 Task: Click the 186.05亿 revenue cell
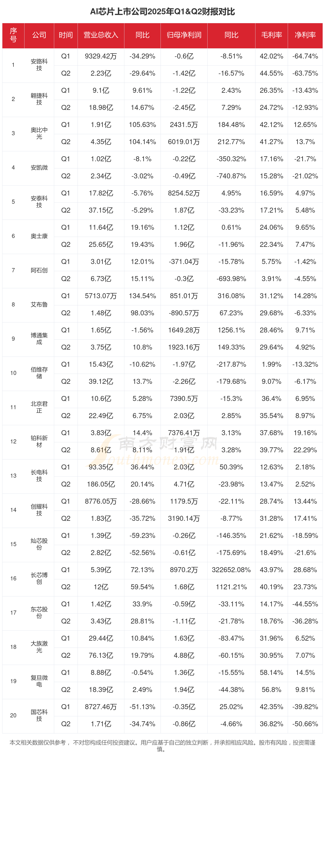click(x=101, y=484)
